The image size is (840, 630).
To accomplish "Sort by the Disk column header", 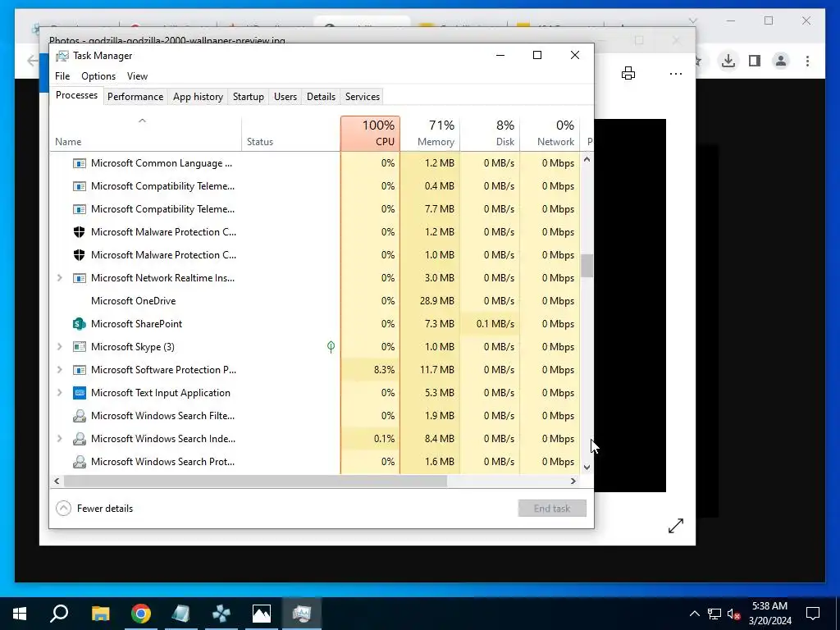I will click(491, 134).
